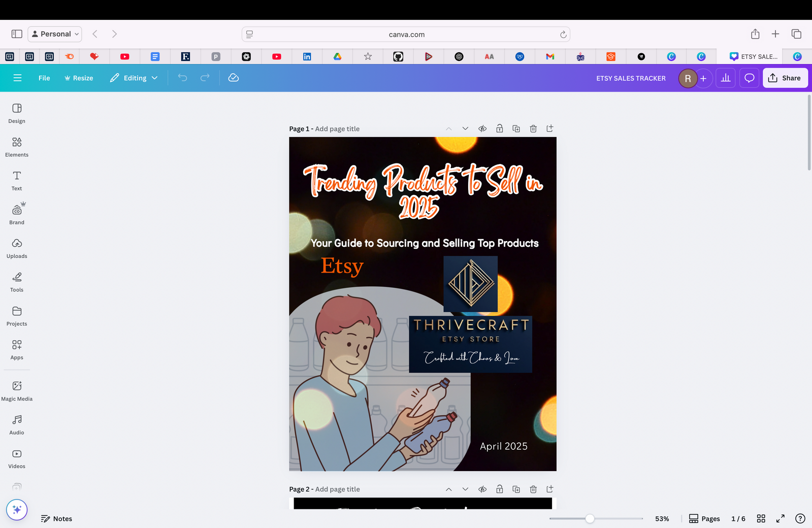
Task: Undo the last action
Action: coord(182,78)
